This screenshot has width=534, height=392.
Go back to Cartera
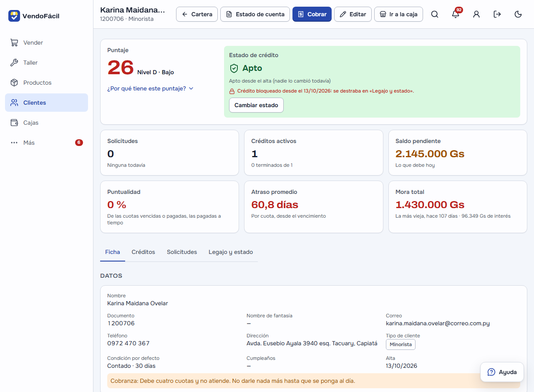coord(197,14)
